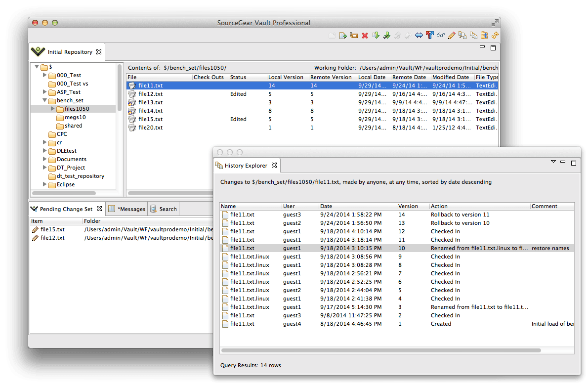Click the greyed-out Check In toolbar icon
The height and width of the screenshot is (387, 588).
click(x=397, y=35)
